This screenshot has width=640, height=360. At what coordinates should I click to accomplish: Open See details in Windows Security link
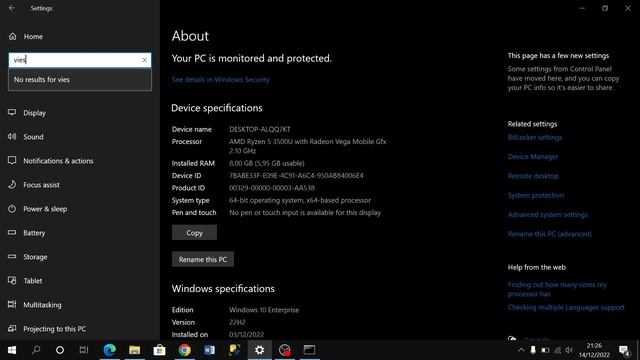(x=220, y=80)
